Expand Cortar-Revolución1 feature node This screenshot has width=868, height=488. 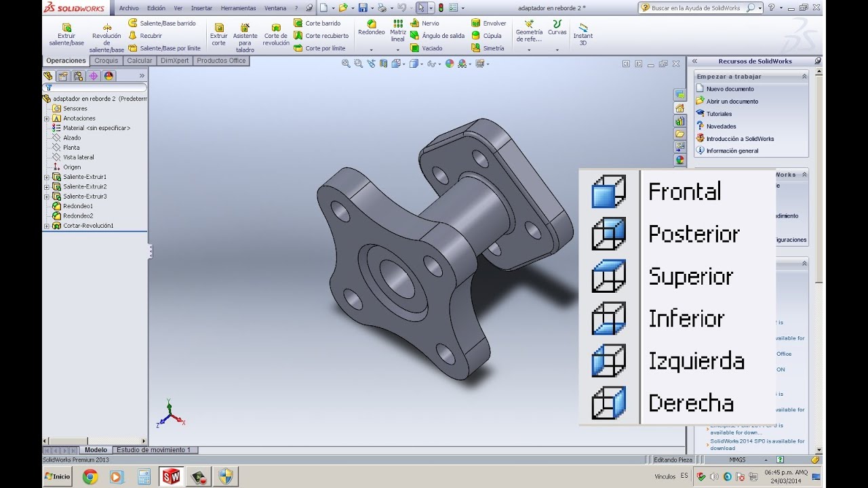pos(47,226)
